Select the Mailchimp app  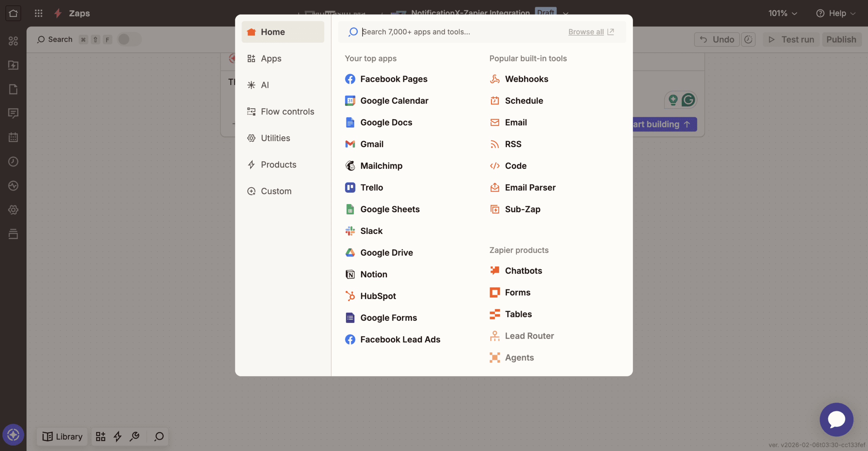click(x=381, y=166)
